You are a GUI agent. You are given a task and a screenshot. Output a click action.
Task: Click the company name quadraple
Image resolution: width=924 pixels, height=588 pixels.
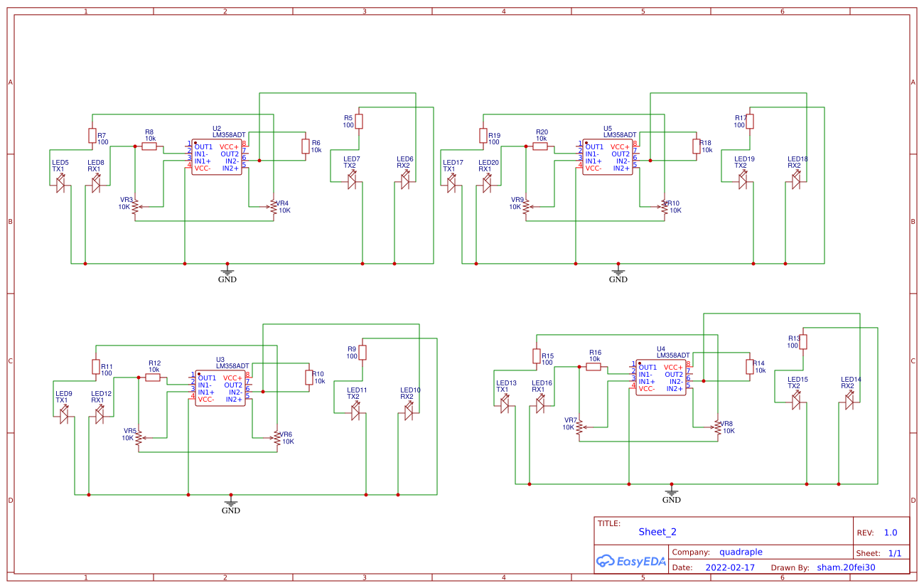pos(741,552)
